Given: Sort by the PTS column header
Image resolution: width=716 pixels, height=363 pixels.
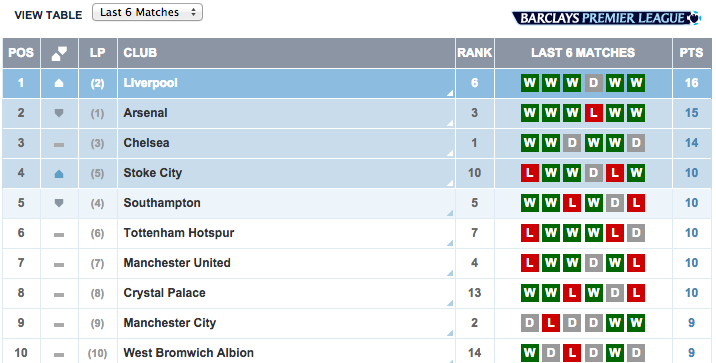Looking at the screenshot, I should point(691,53).
